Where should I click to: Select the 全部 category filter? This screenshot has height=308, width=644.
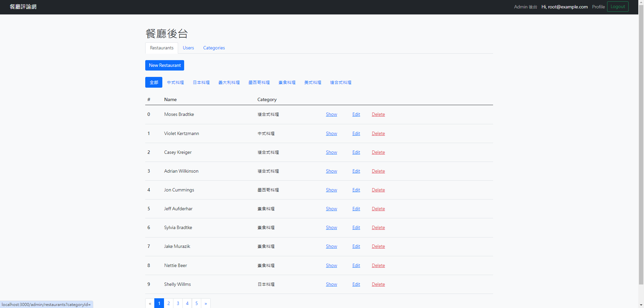tap(154, 82)
